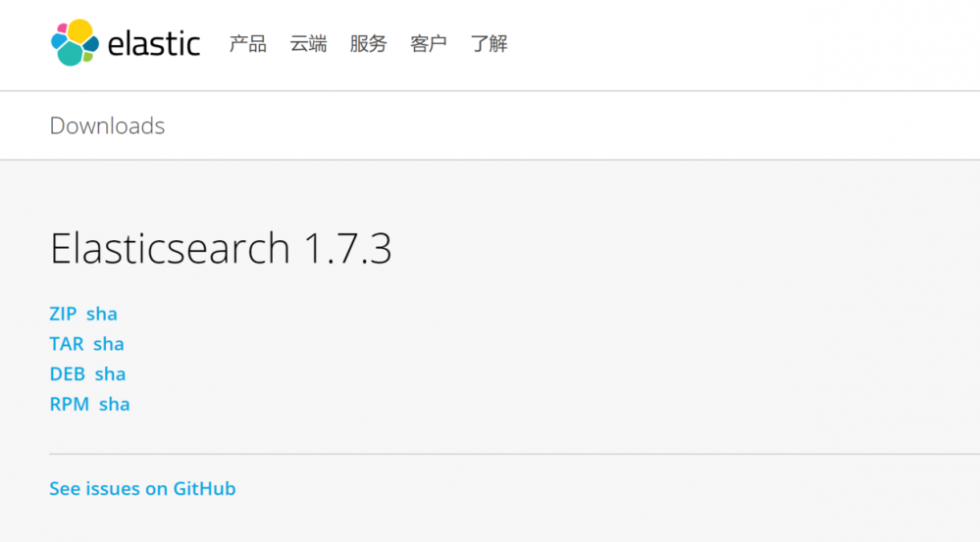Open See issues on GitHub link

pos(142,489)
